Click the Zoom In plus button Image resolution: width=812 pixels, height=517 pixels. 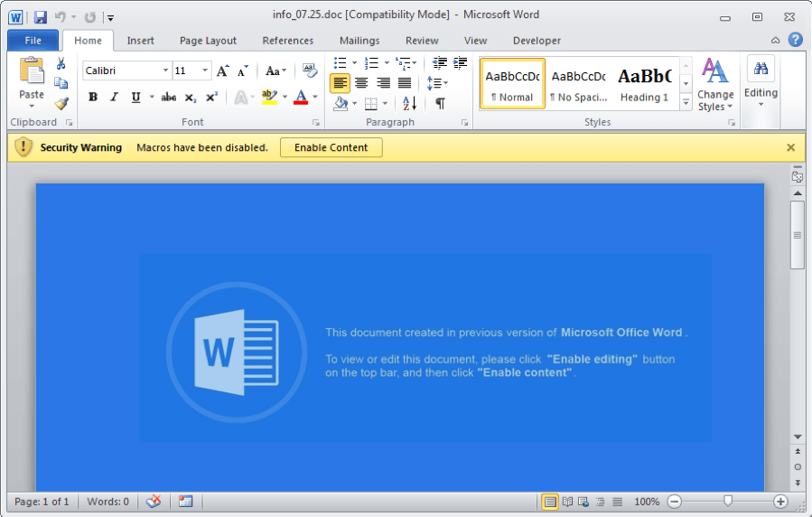[780, 502]
